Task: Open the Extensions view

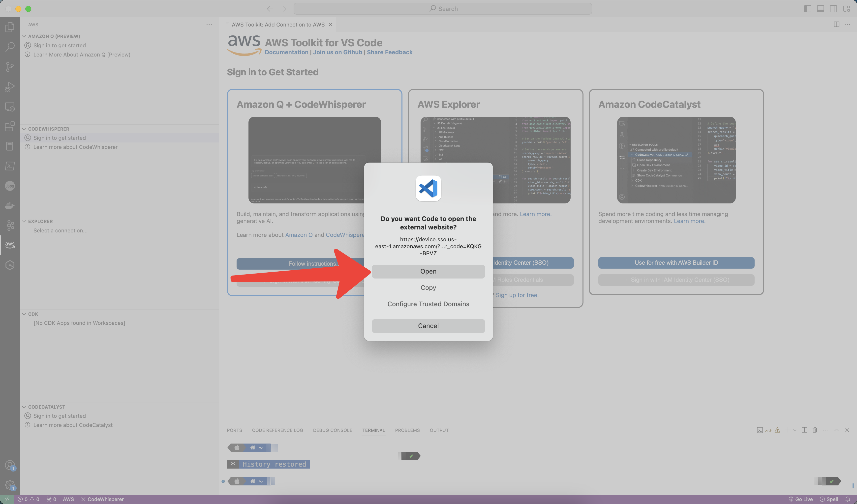Action: pyautogui.click(x=10, y=126)
